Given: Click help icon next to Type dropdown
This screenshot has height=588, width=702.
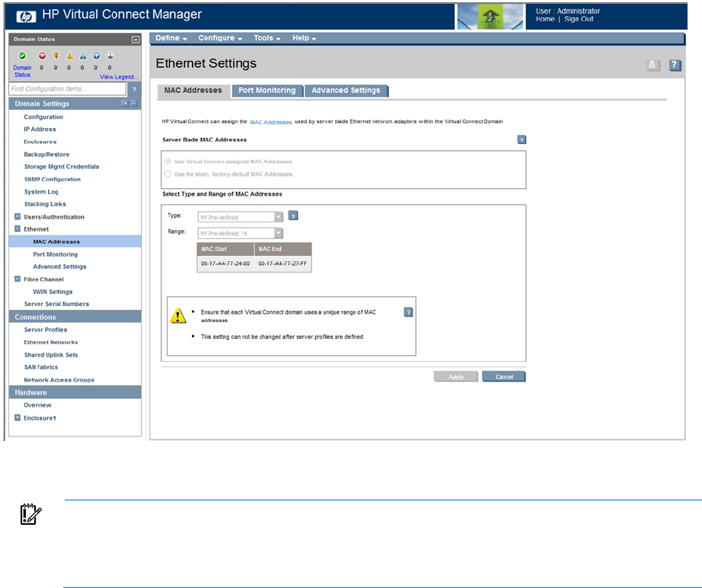Looking at the screenshot, I should [293, 216].
